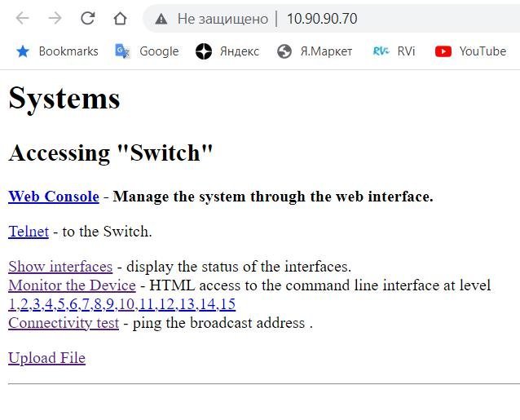Open the Яндекс bookmark
The image size is (520, 420).
pos(227,51)
